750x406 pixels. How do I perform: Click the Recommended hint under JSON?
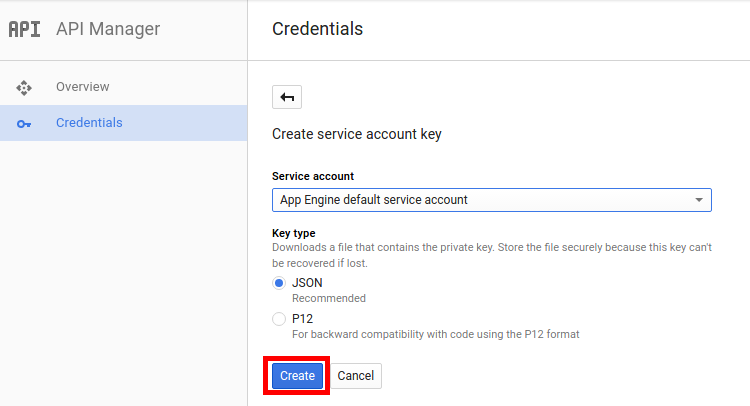329,298
